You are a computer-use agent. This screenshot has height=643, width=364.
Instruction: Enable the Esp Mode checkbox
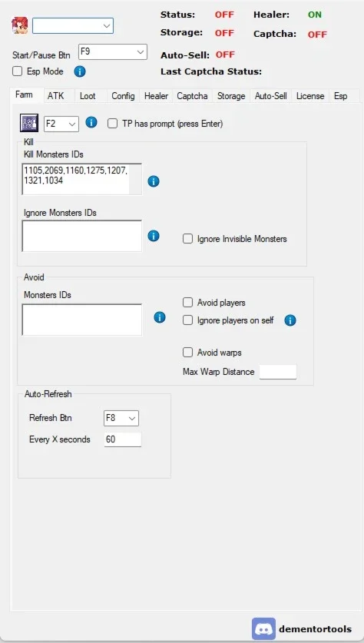17,71
